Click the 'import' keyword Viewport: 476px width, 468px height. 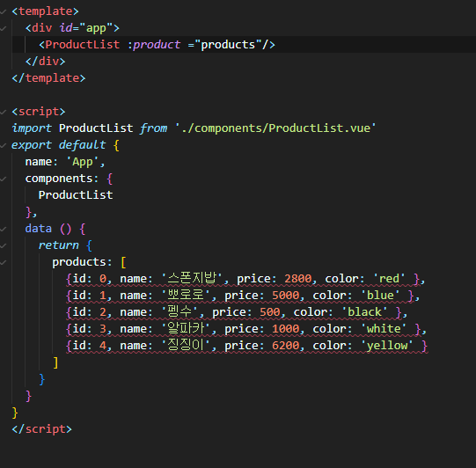coord(32,128)
